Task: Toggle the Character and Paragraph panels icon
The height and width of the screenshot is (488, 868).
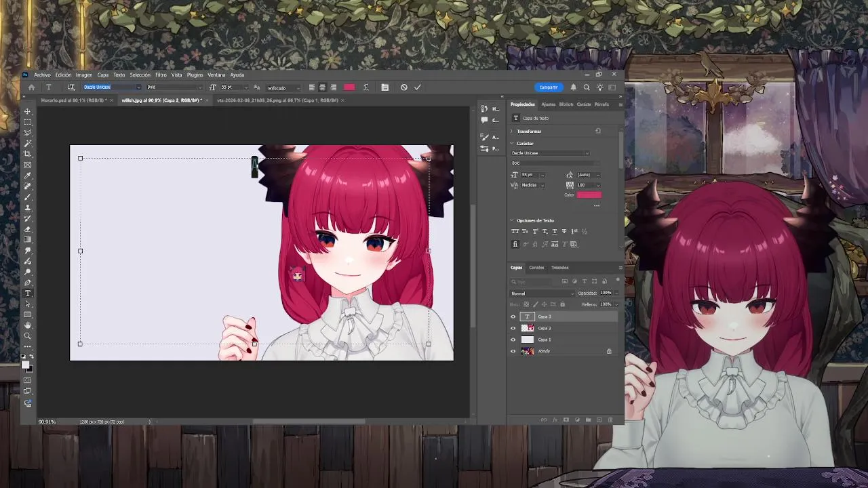Action: [x=384, y=87]
